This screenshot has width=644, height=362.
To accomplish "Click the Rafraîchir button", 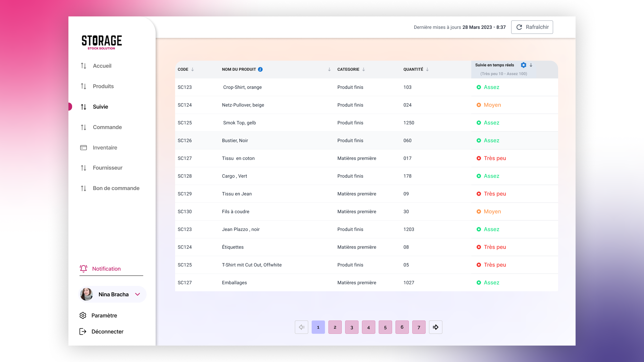I will pos(532,27).
